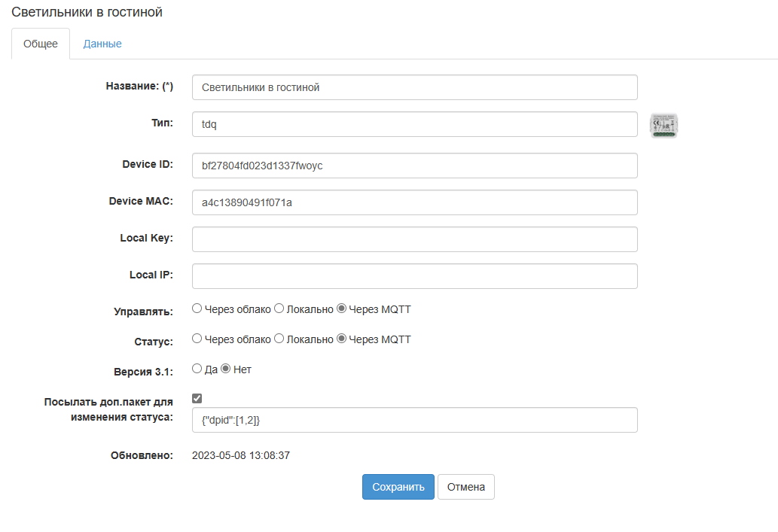The width and height of the screenshot is (778, 532).
Task: Choose Нет for Версия 3.1
Action: click(x=225, y=369)
